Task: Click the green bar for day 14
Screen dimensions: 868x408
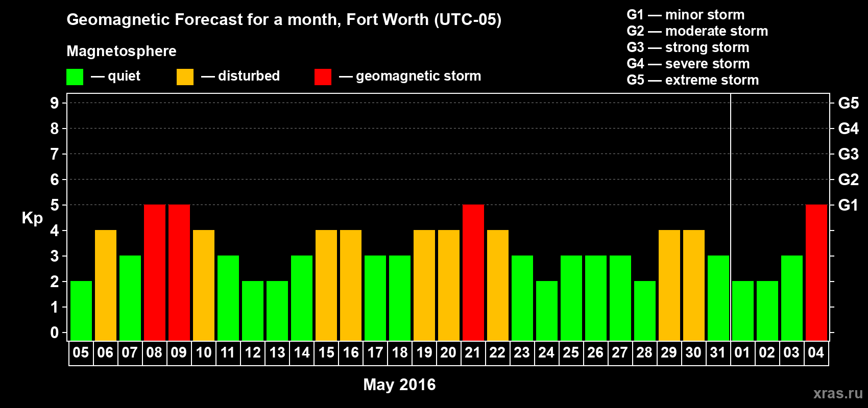Action: 302,298
